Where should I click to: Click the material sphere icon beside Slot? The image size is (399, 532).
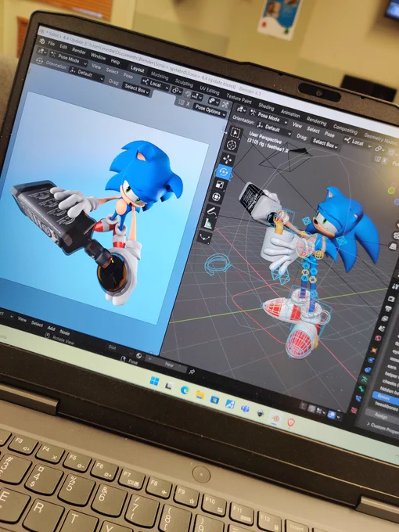coord(138,355)
